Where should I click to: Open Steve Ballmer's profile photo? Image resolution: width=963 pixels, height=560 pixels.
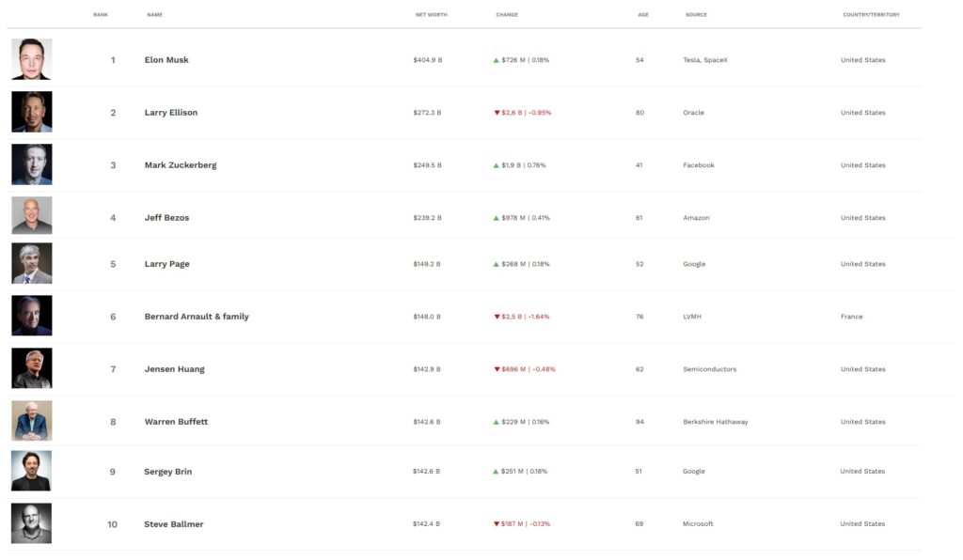(31, 523)
